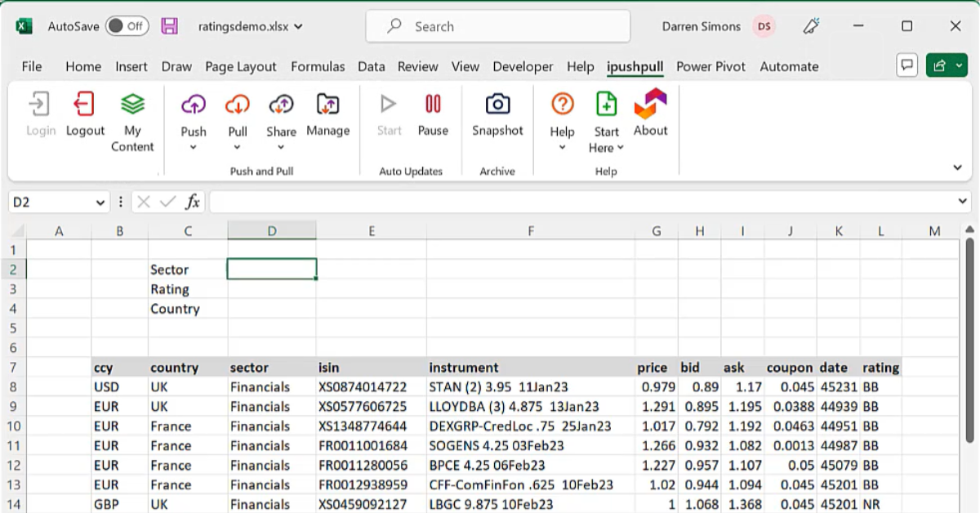Open the About ipushpull icon

[651, 104]
